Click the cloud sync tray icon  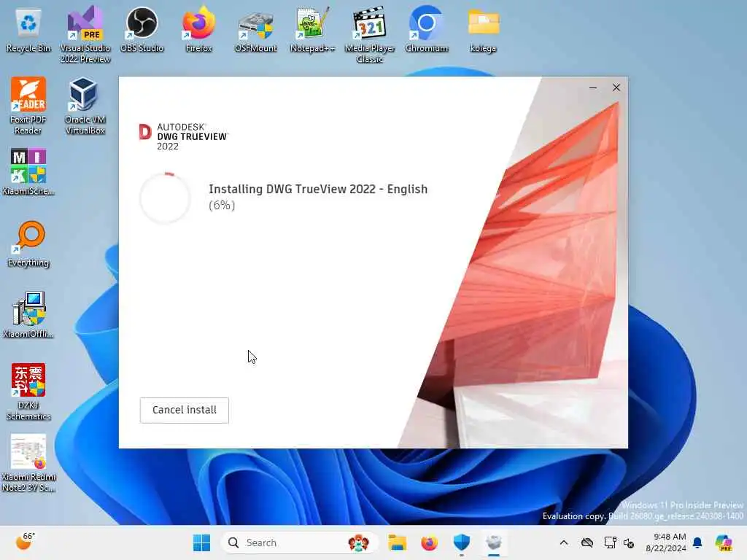coord(587,542)
